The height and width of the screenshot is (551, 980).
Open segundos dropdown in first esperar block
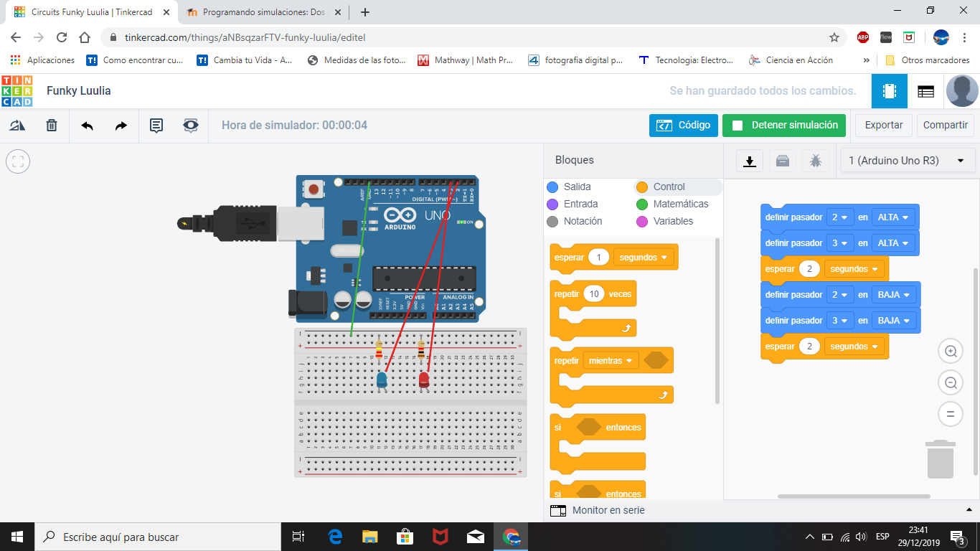pos(854,268)
